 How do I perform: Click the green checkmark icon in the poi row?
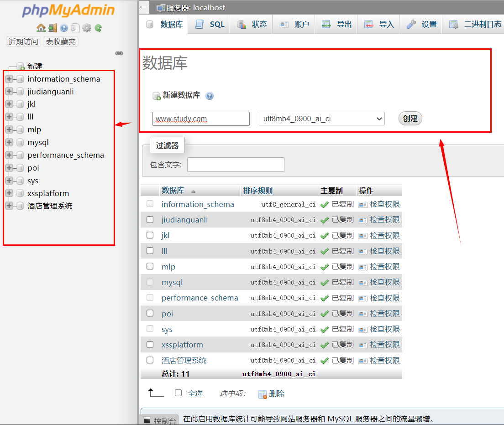[325, 314]
